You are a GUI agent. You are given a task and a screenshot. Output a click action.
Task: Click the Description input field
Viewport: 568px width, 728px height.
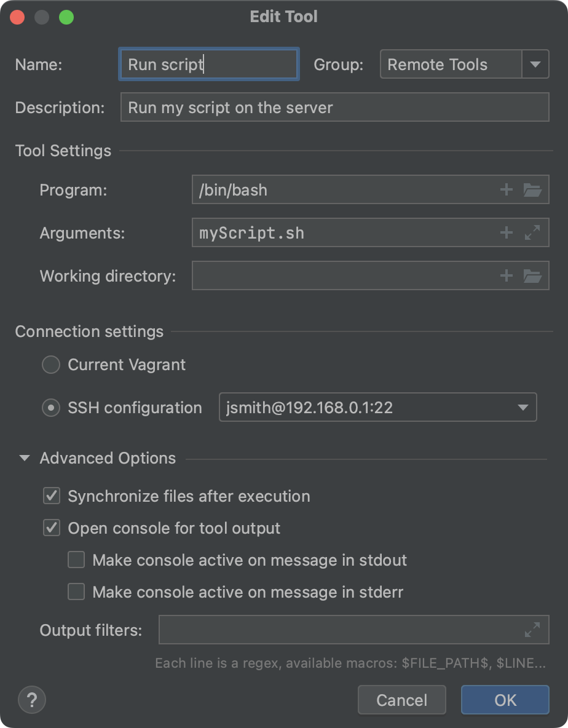coord(334,107)
